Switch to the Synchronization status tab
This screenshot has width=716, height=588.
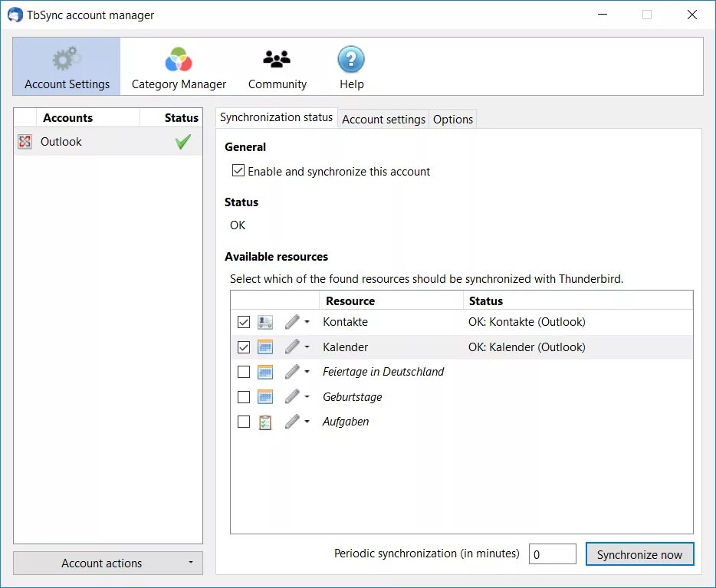[x=276, y=117]
